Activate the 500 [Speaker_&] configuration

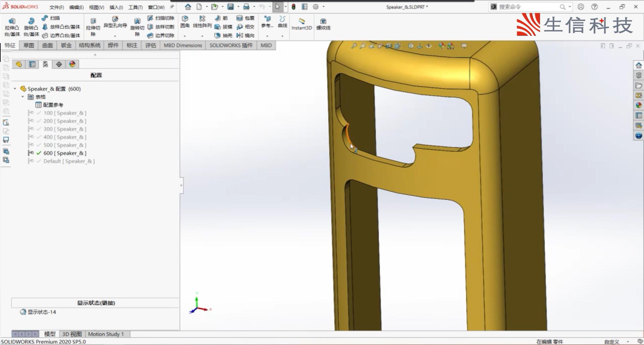(65, 145)
